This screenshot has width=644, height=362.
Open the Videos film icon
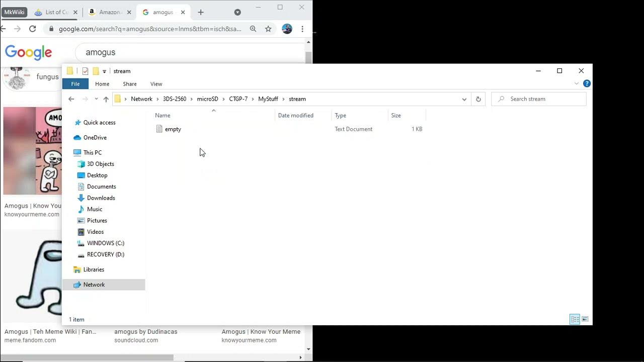(x=81, y=232)
